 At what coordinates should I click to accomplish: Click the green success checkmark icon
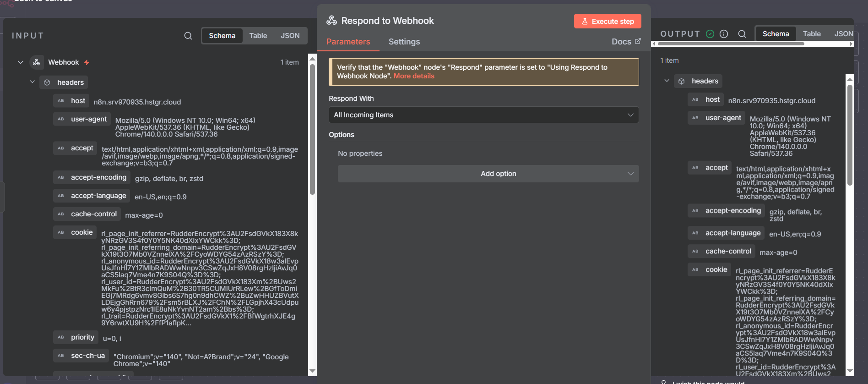(710, 34)
